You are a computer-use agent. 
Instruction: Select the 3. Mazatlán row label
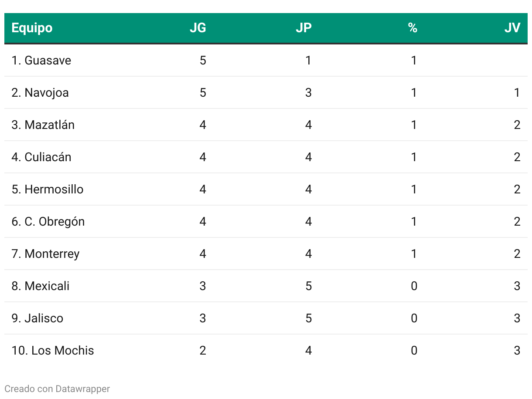coord(43,125)
